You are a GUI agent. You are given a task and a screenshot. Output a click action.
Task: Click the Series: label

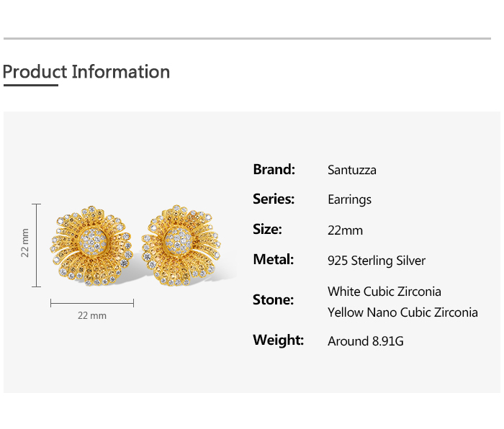tap(274, 199)
